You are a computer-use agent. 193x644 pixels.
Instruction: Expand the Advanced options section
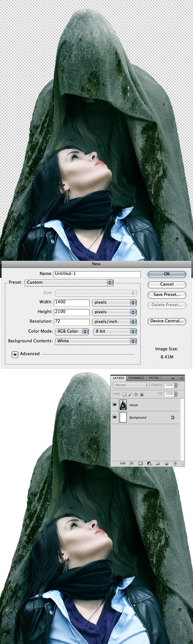tap(15, 354)
